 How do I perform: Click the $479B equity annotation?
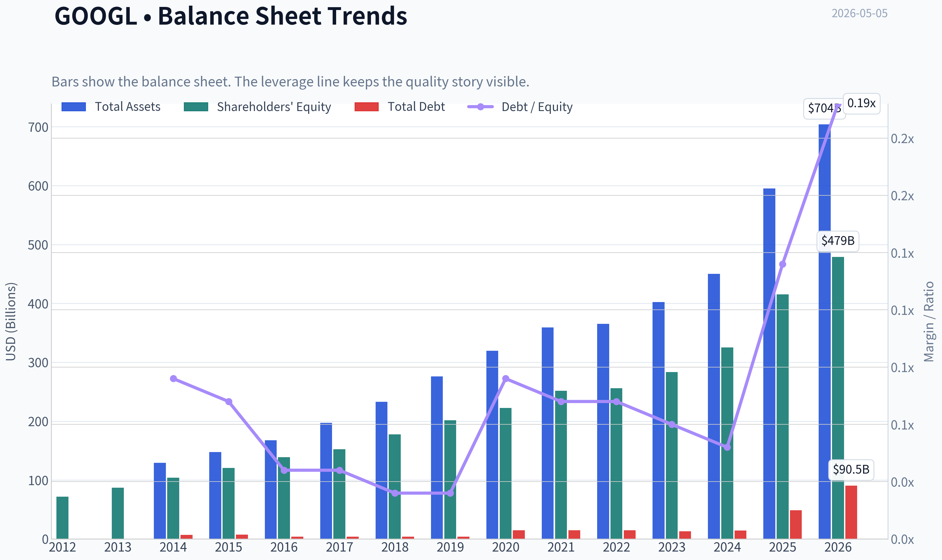pos(838,241)
